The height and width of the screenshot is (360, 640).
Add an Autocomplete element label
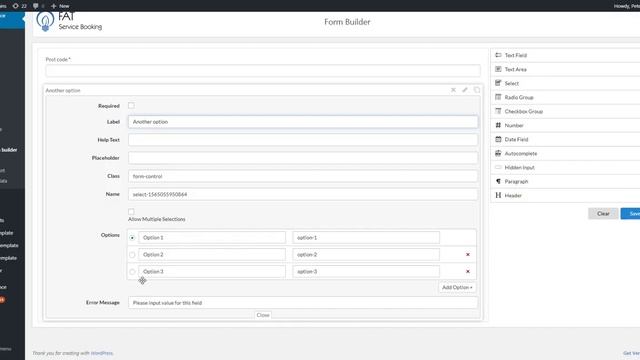(521, 153)
